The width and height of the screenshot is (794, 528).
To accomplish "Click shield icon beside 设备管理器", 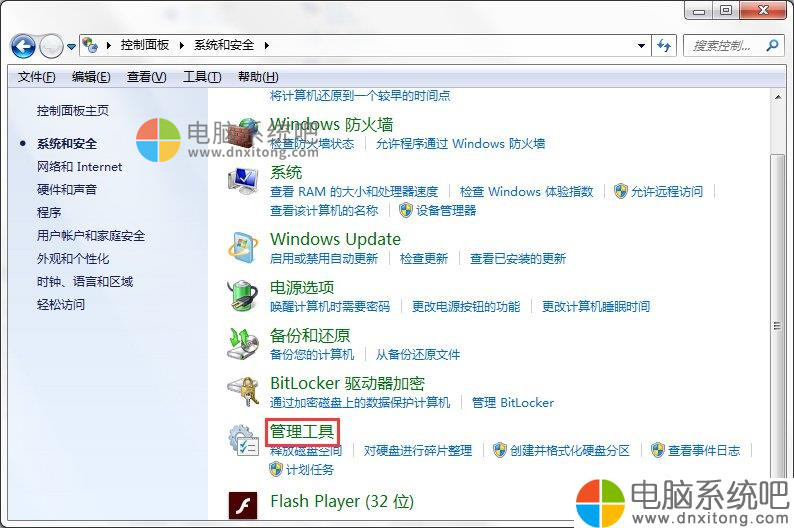I will tap(406, 210).
